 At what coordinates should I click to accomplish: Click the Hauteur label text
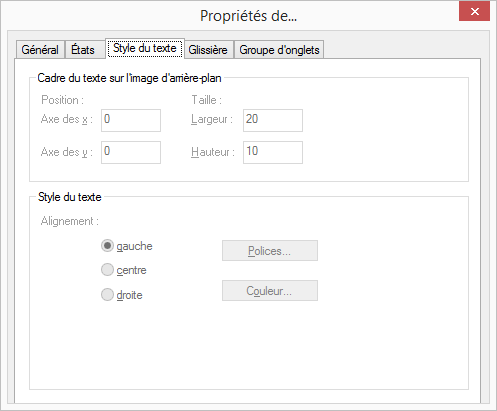point(213,152)
